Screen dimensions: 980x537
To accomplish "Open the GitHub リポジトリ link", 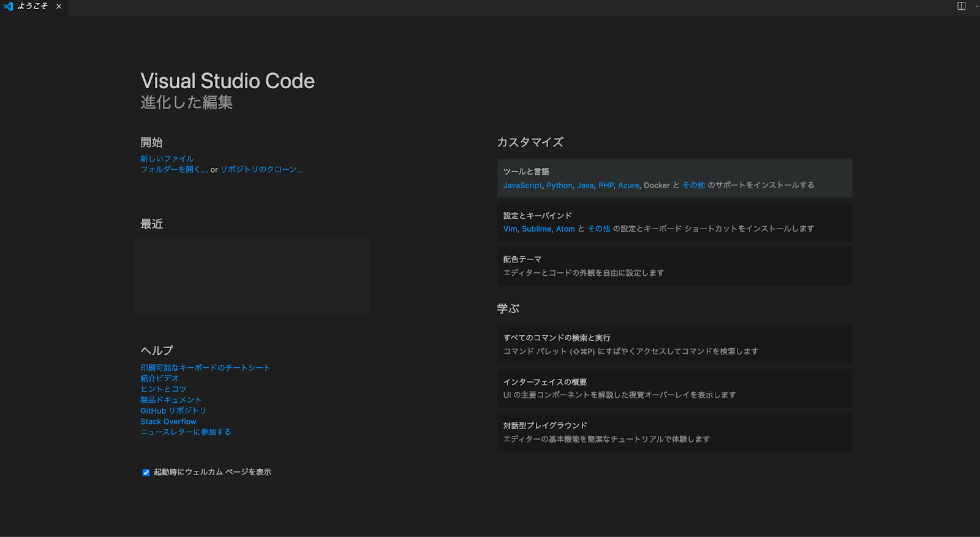I will (173, 411).
